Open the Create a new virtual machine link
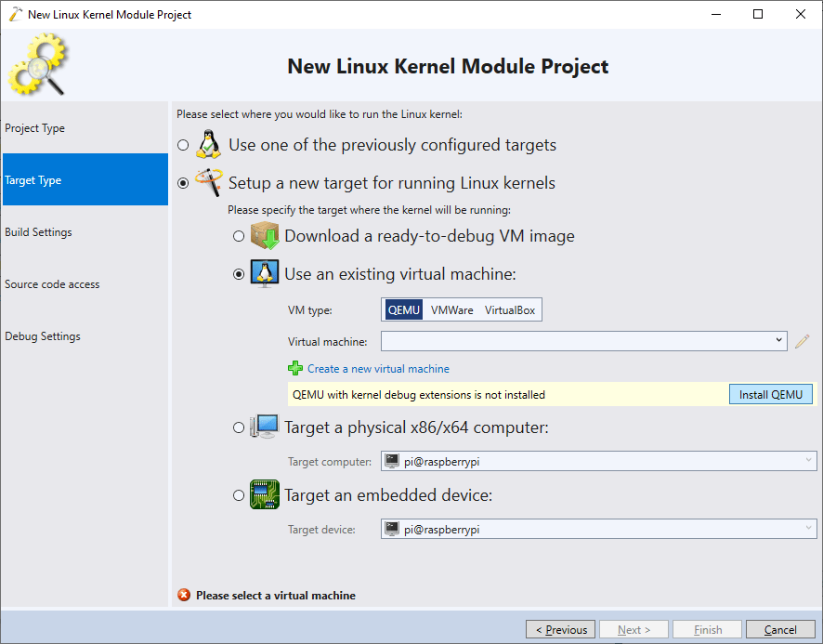The height and width of the screenshot is (644, 823). (378, 368)
